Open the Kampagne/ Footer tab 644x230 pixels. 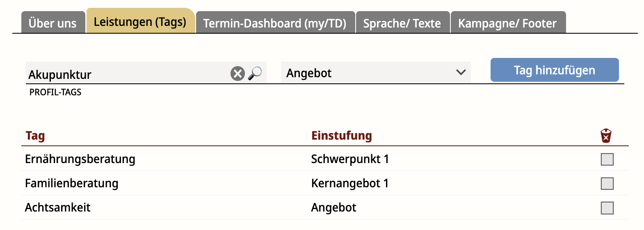(508, 23)
